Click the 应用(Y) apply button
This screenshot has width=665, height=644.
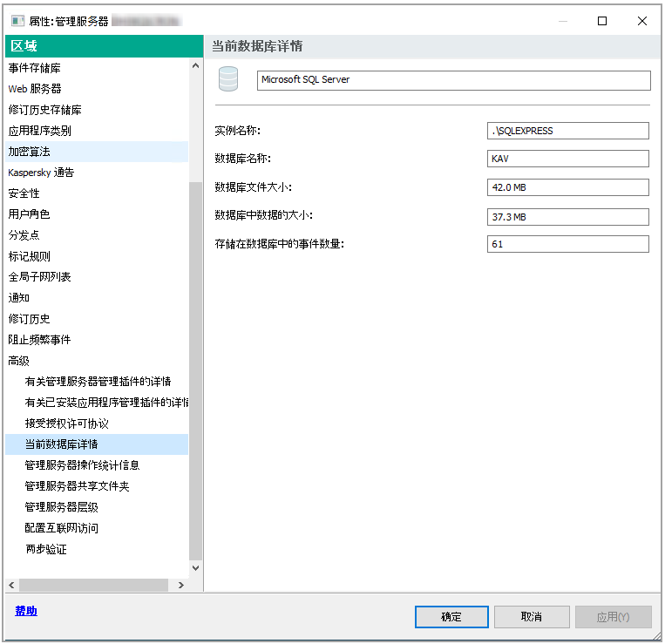click(x=614, y=616)
